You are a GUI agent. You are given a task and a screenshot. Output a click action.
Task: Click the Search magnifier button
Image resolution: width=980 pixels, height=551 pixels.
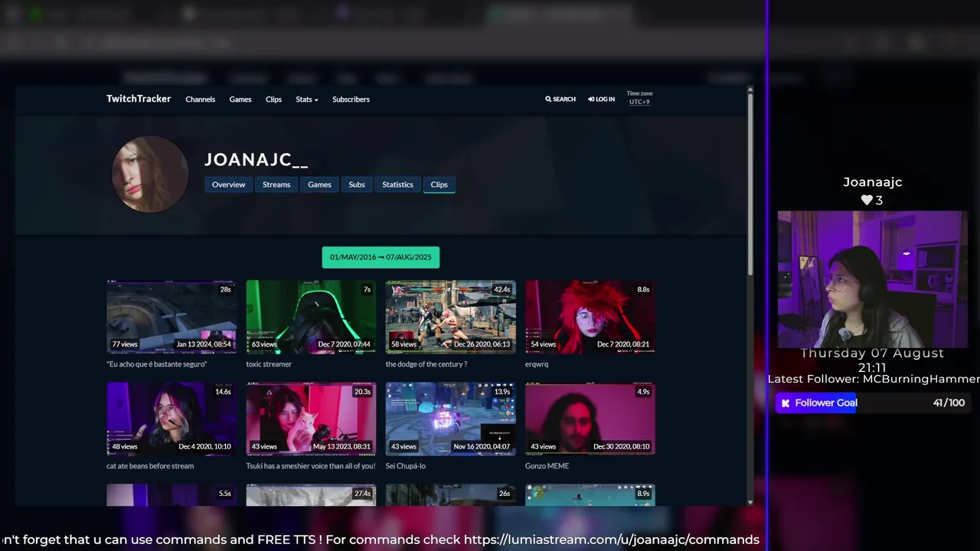[560, 99]
